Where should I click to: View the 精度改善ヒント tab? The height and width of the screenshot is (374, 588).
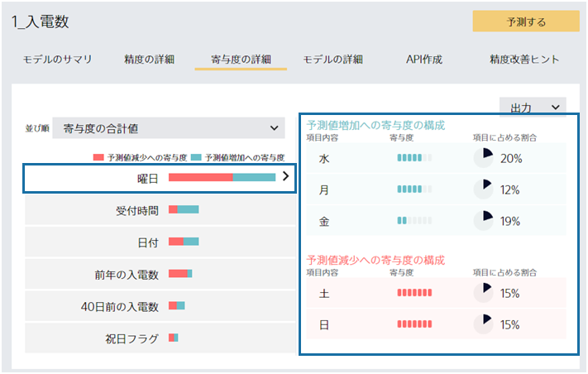click(524, 60)
